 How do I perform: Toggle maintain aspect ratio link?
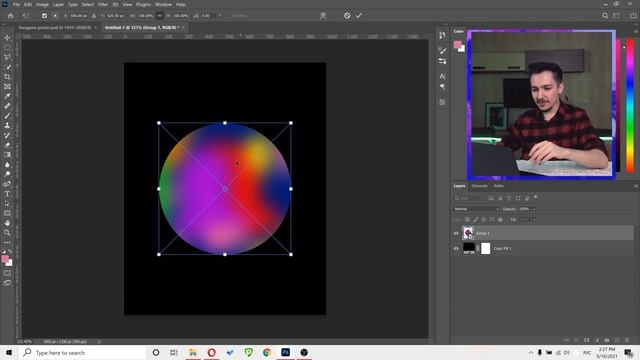point(160,16)
